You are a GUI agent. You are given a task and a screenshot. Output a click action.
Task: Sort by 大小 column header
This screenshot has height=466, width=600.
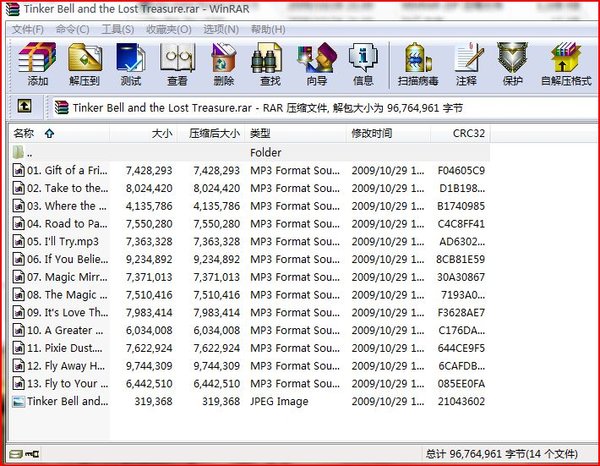point(143,134)
